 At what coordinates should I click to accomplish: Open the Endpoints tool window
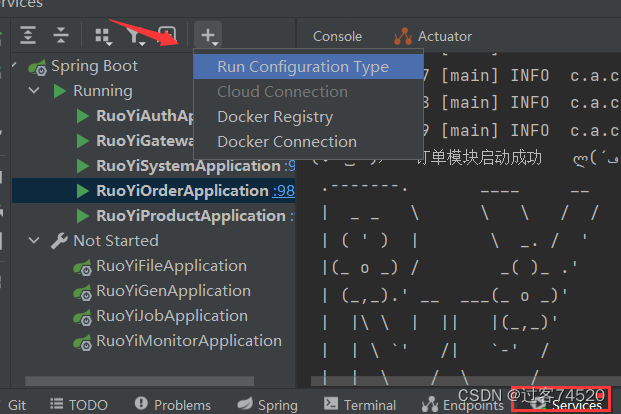pyautogui.click(x=463, y=405)
